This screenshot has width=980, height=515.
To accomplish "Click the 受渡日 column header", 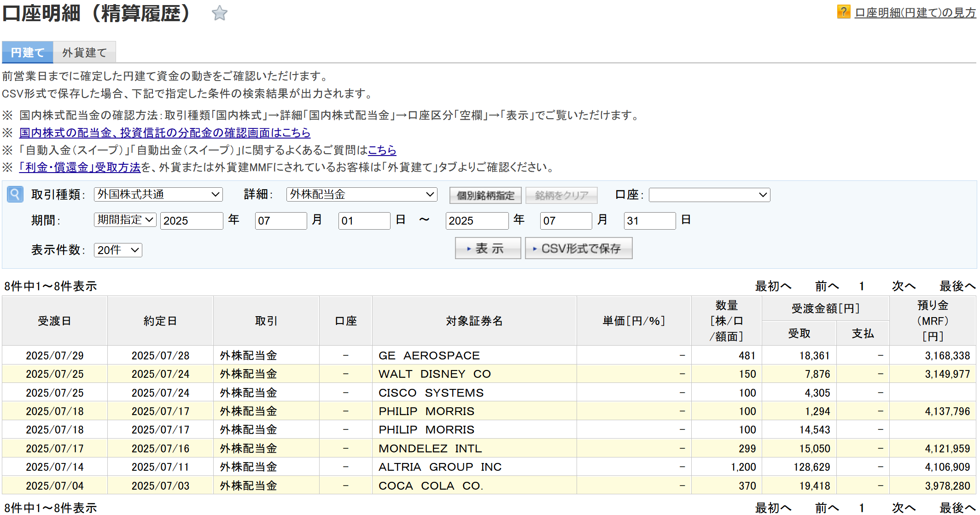I will pyautogui.click(x=55, y=321).
